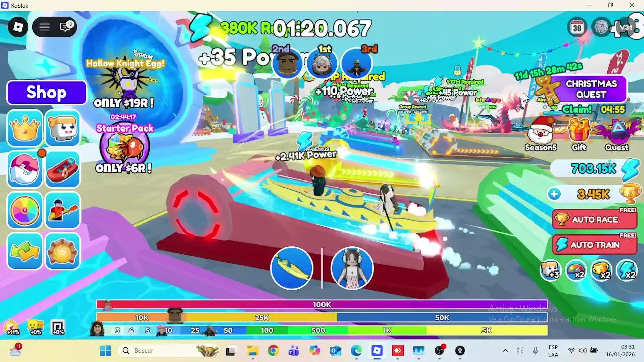Click the 500 segment of the distance bar
Viewport: 644px width, 362px height.
(318, 330)
